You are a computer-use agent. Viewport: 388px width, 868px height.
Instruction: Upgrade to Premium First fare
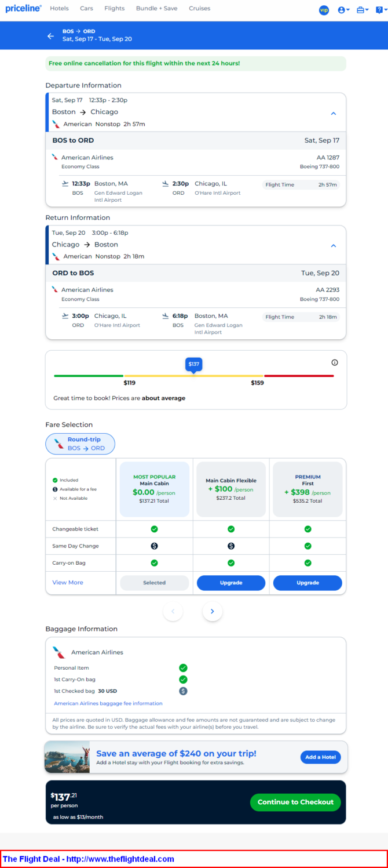[x=308, y=583]
